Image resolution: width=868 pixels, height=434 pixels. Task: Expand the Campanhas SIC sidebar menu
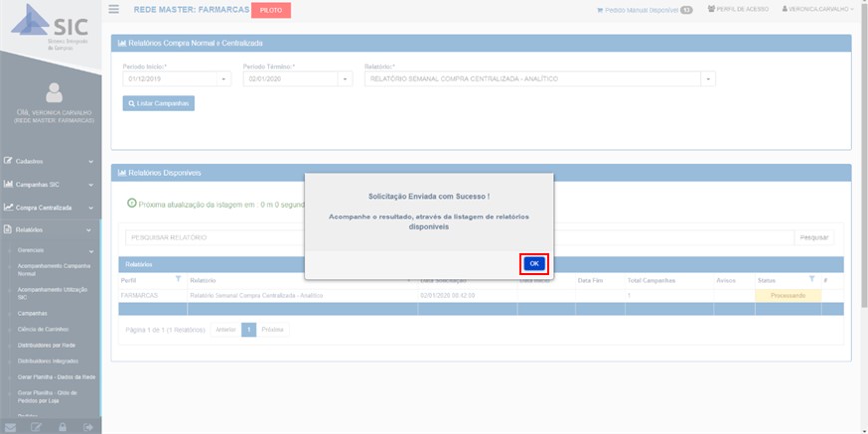pyautogui.click(x=50, y=184)
